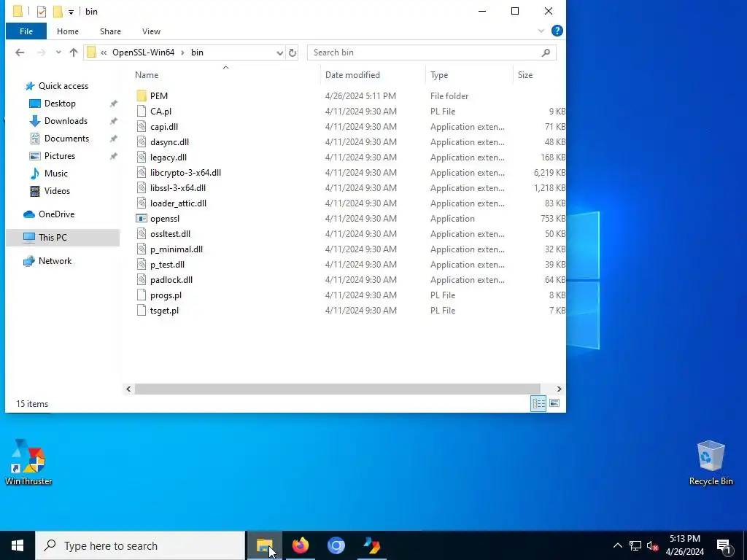Switch to details view layout
This screenshot has height=560, width=747.
click(538, 403)
